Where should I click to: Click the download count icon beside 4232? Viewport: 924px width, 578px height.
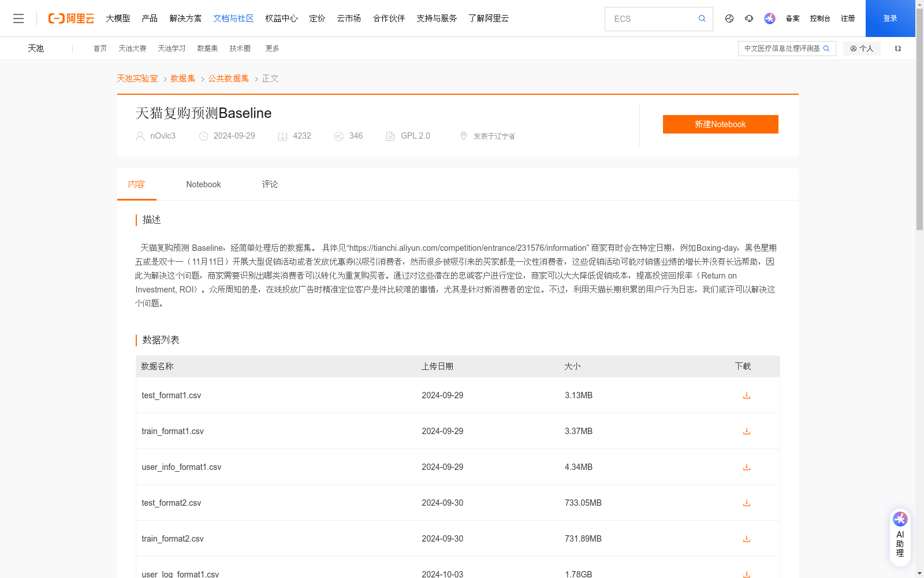(282, 136)
